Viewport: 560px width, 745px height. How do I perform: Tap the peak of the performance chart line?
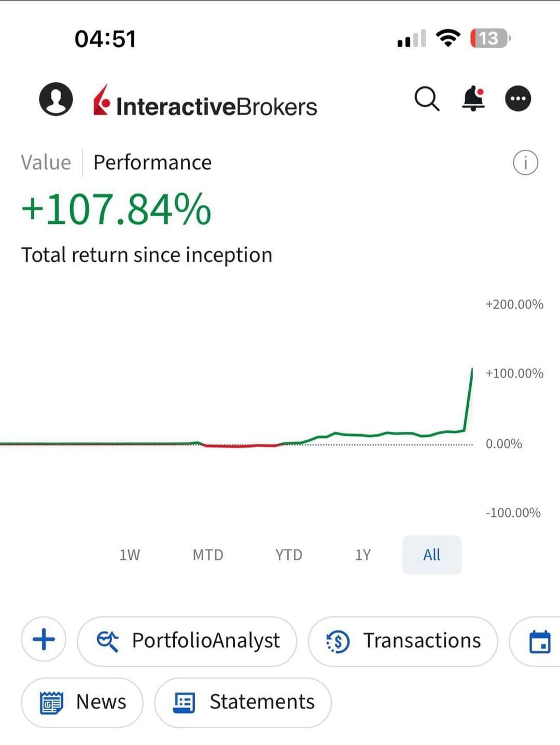pyautogui.click(x=472, y=369)
